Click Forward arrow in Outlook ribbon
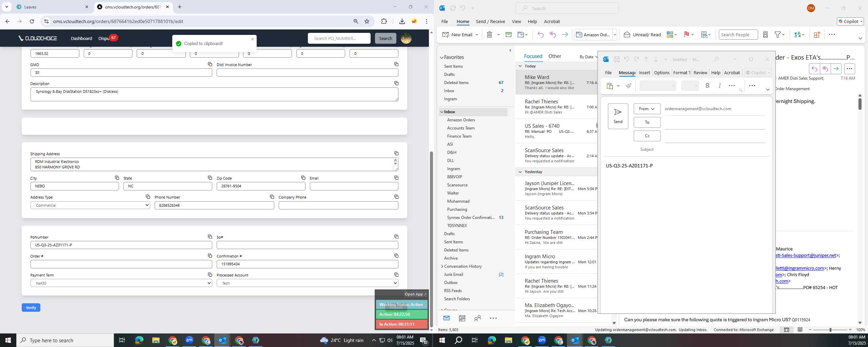This screenshot has height=347, width=868. (565, 35)
